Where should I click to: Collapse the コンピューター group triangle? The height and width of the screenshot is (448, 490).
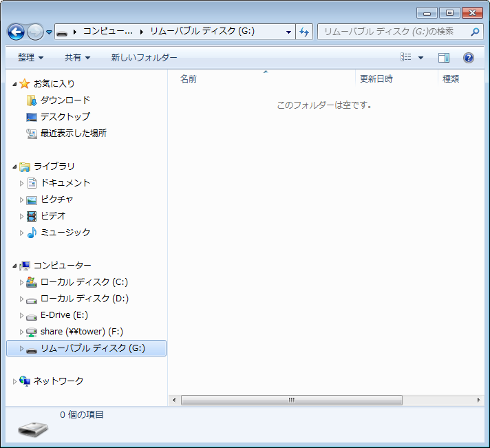14,266
